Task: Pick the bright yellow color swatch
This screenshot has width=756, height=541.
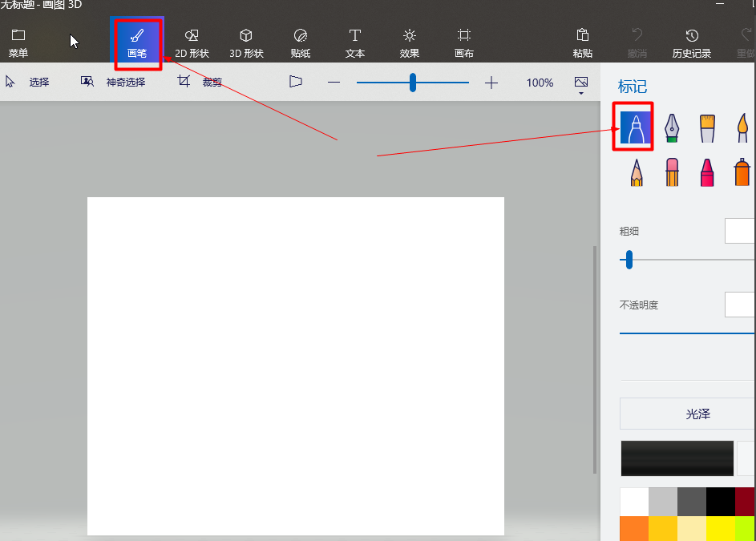Action: coord(721,528)
